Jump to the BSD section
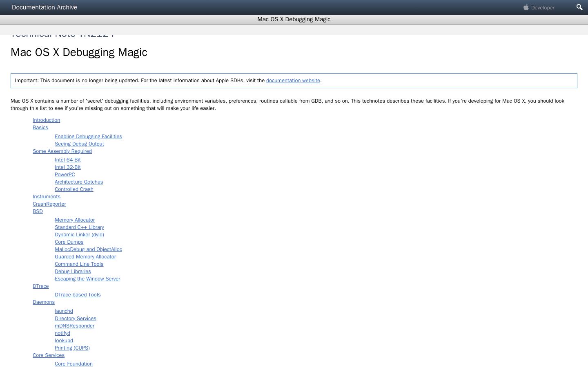Viewport: 588px width, 368px height. click(38, 211)
